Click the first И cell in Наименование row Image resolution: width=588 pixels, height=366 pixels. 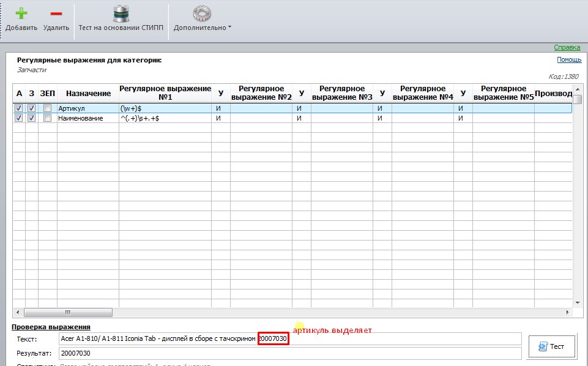point(220,118)
